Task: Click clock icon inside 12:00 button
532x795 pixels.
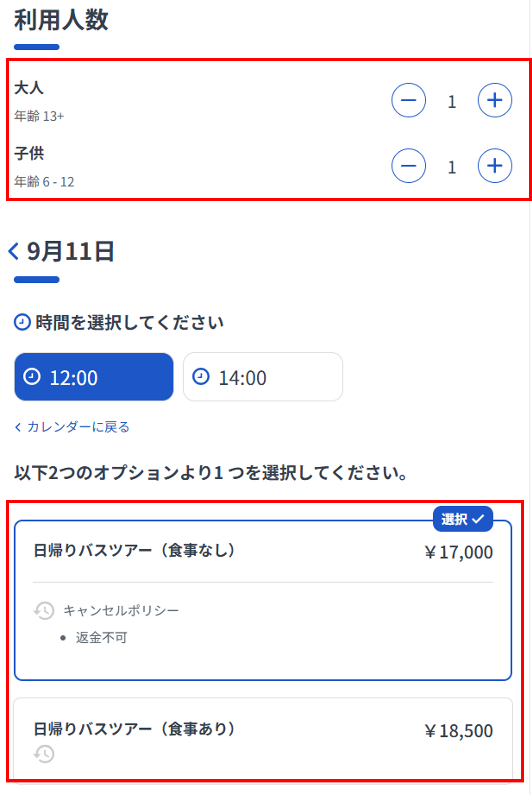Action: click(32, 376)
